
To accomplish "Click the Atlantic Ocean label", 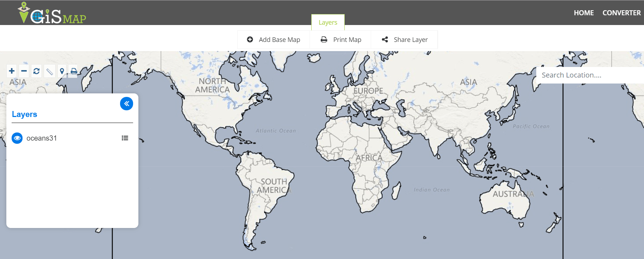I will [276, 131].
